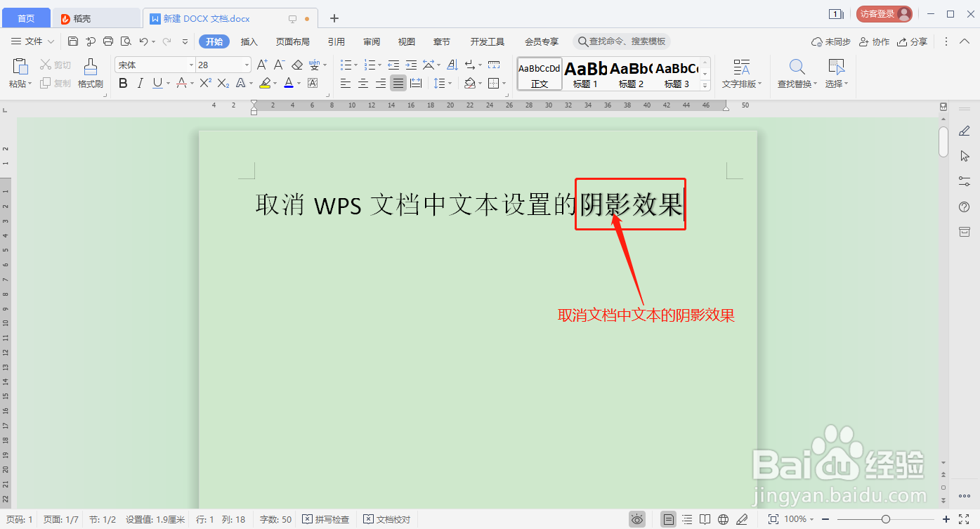
Task: Expand the numbered list dropdown arrow
Action: click(x=379, y=65)
